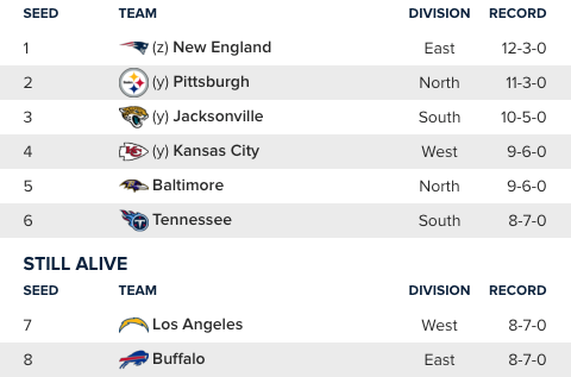The image size is (571, 377).
Task: Select the STILL ALIVE section heading
Action: click(x=75, y=264)
